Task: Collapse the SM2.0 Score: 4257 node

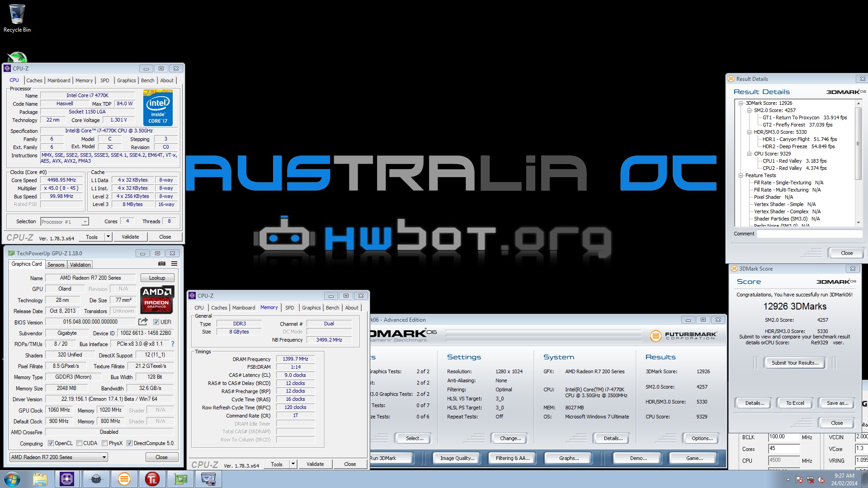Action: tap(749, 110)
